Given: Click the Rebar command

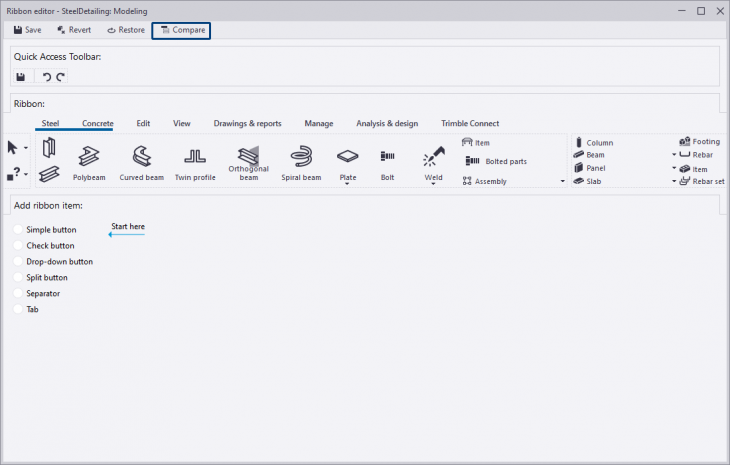Looking at the screenshot, I should [x=696, y=155].
